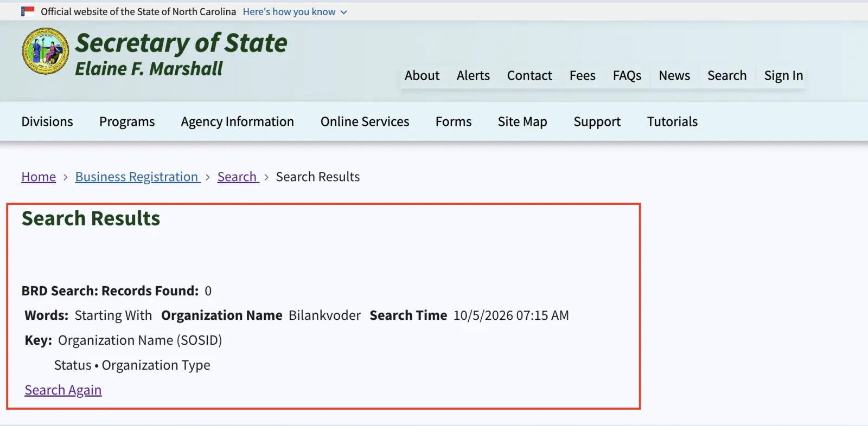868x426 pixels.
Task: Open the Business Registration breadcrumb link
Action: click(138, 177)
